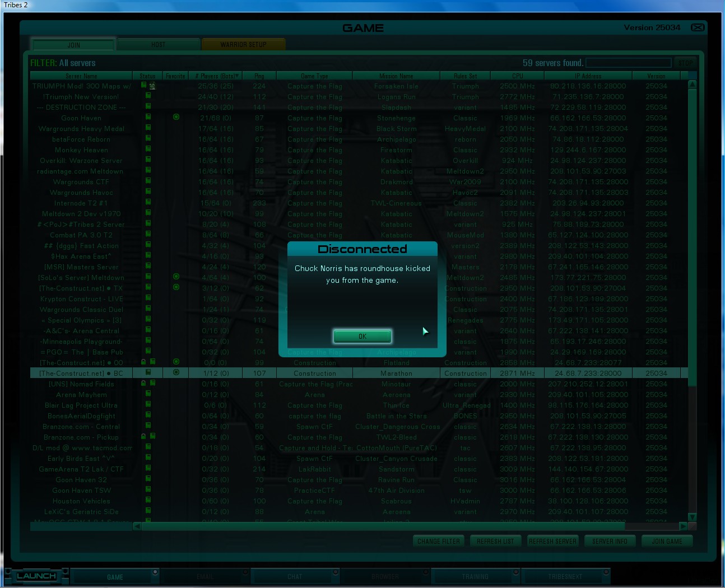Switch to the JOIN tab

pyautogui.click(x=74, y=45)
